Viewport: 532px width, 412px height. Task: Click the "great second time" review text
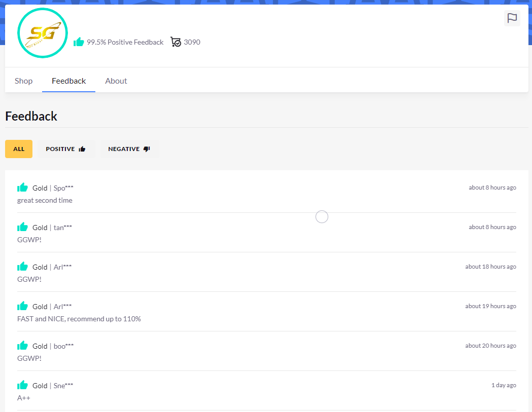(45, 200)
